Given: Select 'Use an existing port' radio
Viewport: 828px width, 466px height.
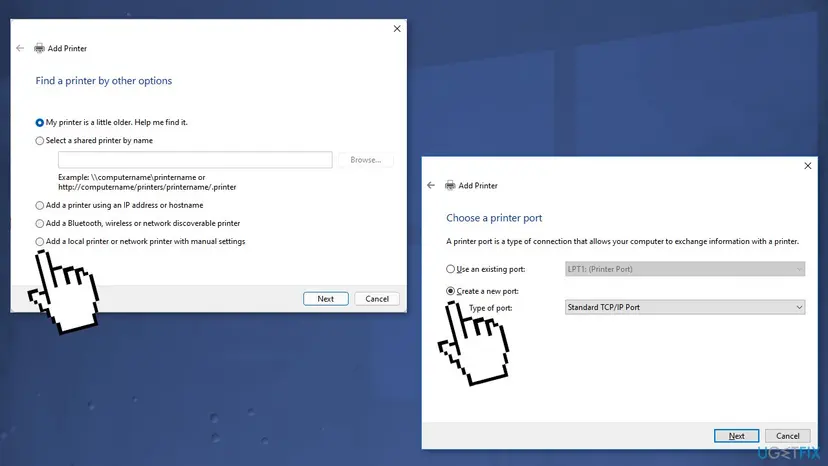Looking at the screenshot, I should [450, 269].
